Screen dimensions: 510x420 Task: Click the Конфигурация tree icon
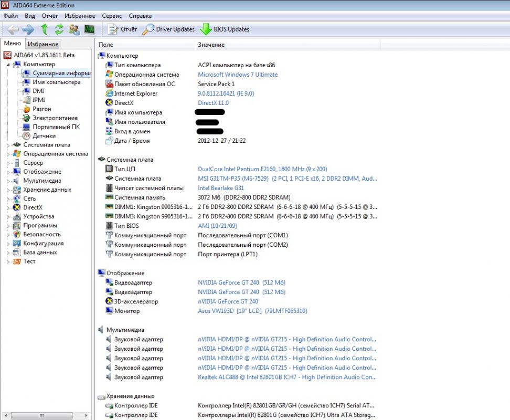[x=17, y=244]
